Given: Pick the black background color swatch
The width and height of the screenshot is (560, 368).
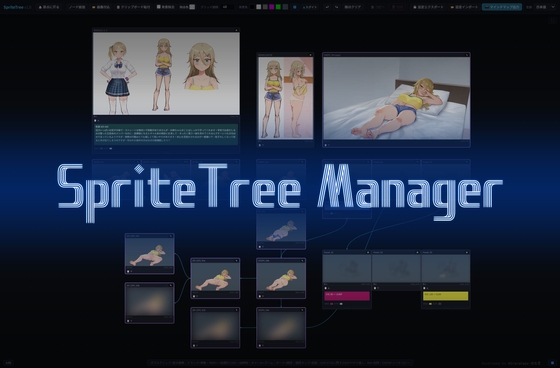Looking at the screenshot, I should [252, 7].
